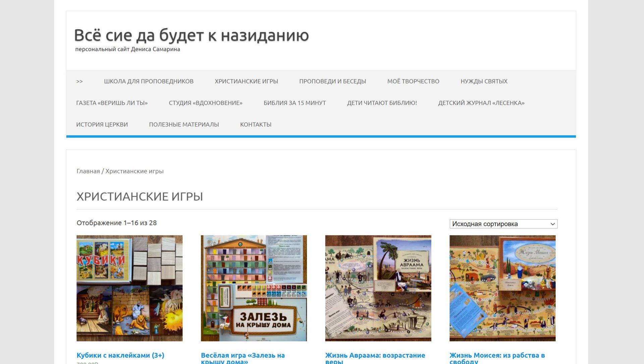Open 'Школа для проповедников' menu item
This screenshot has height=364, width=644.
pyautogui.click(x=149, y=81)
